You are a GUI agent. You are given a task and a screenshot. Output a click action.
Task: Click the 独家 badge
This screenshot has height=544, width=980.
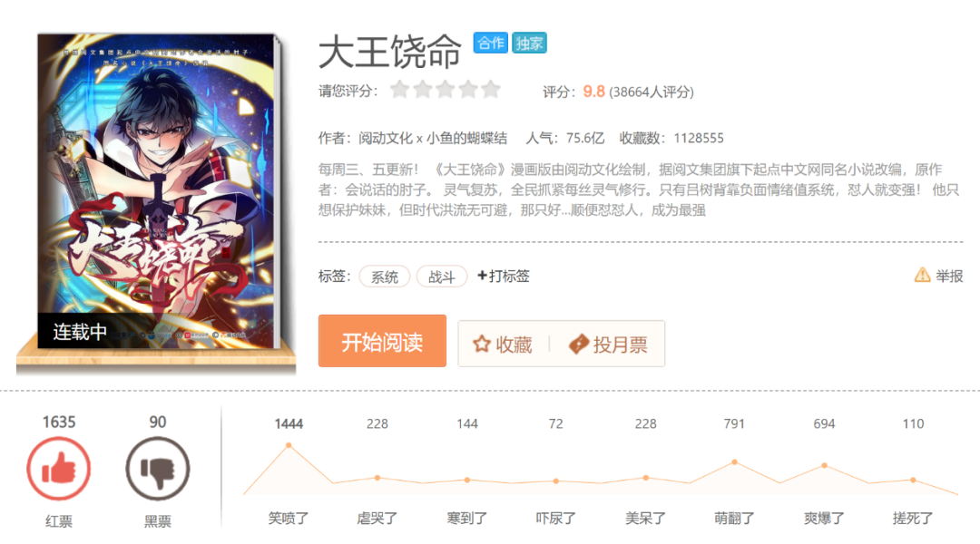529,43
